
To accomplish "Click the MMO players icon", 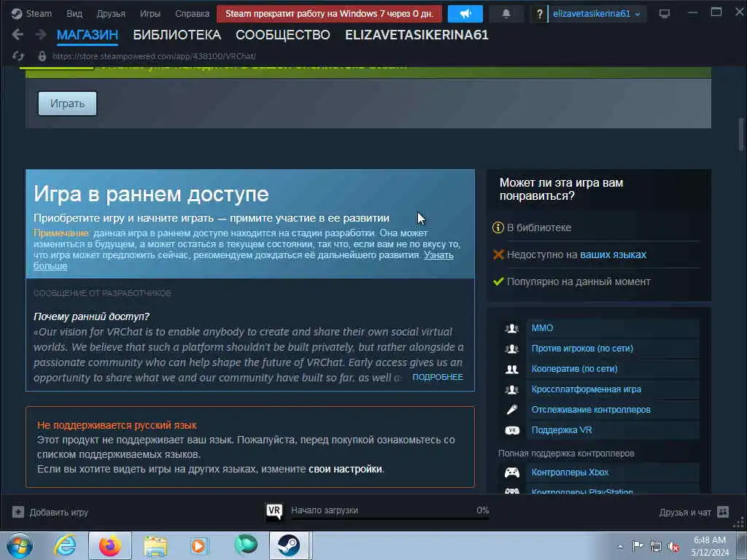I will click(511, 328).
